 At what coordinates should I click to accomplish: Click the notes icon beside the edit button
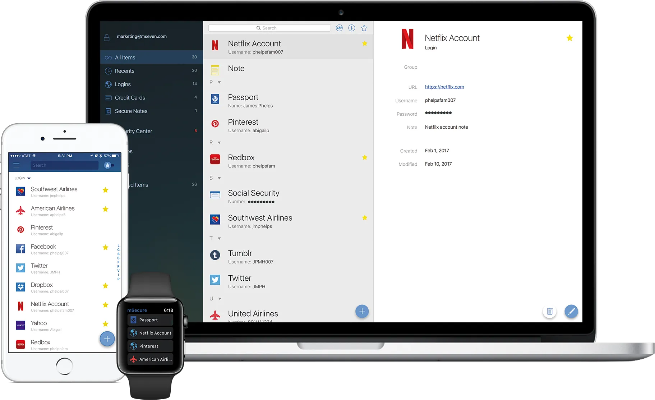click(549, 311)
